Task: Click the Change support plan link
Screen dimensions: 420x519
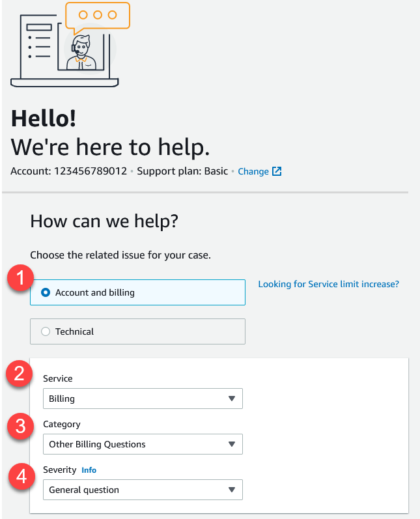Action: click(x=253, y=171)
